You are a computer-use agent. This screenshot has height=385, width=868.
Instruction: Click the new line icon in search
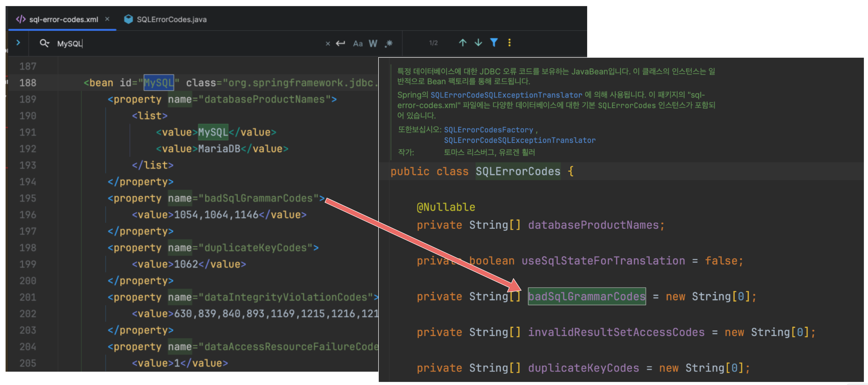click(x=340, y=43)
